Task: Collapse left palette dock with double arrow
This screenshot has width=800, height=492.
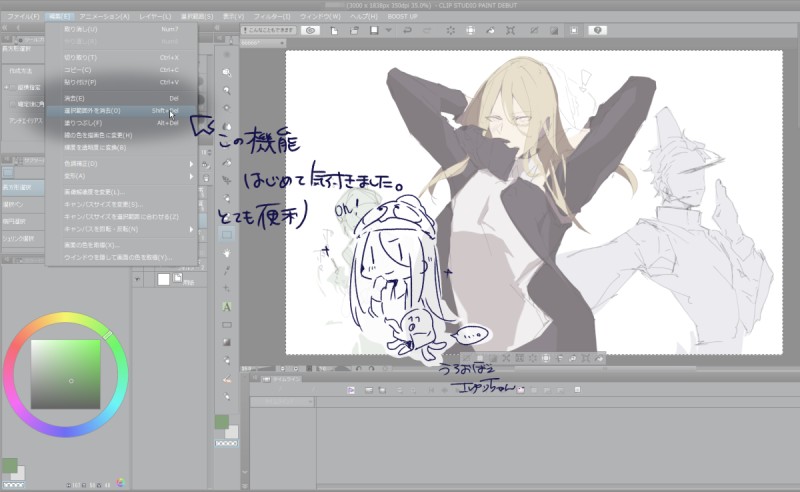Action: [5, 28]
